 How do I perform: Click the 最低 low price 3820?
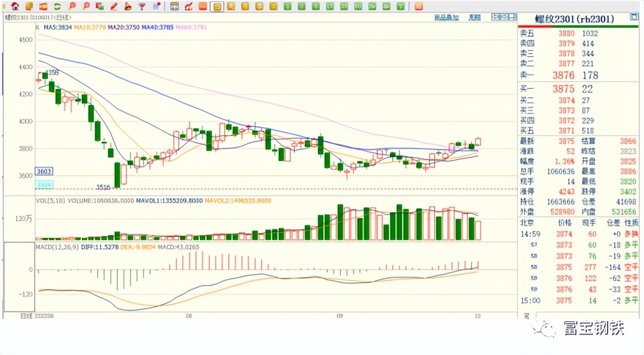[629, 181]
